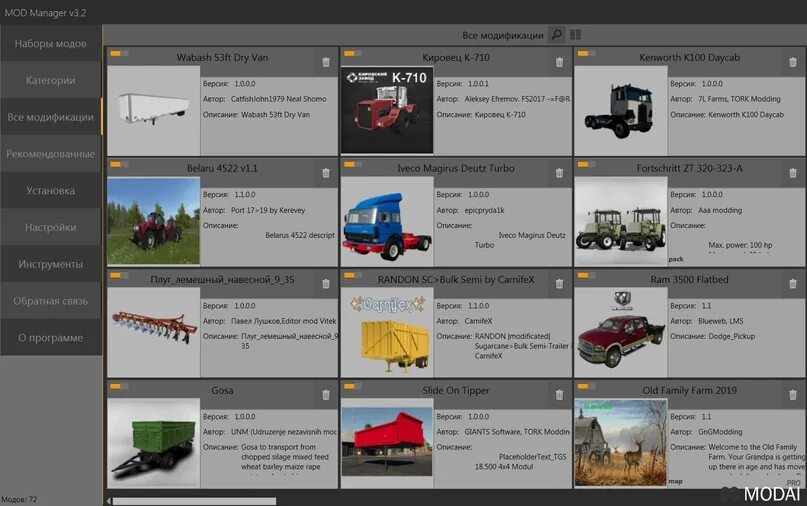The height and width of the screenshot is (506, 807).
Task: Click the scrollbar left arrow
Action: pos(109,501)
